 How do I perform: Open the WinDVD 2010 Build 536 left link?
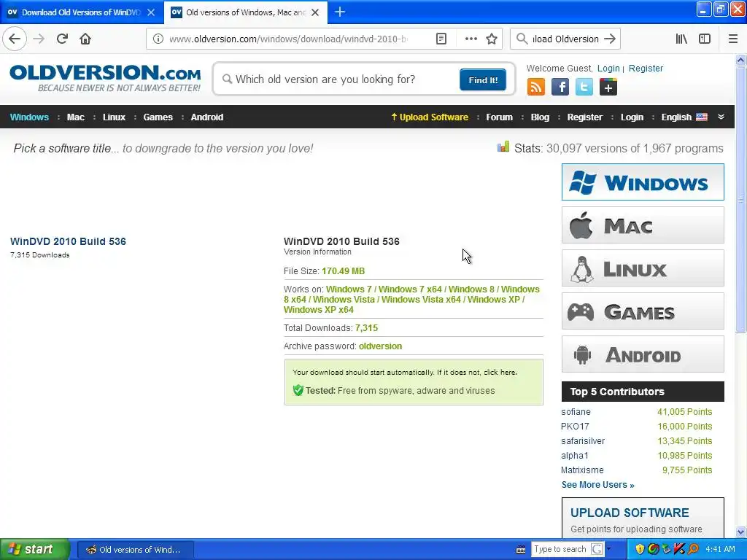68,241
